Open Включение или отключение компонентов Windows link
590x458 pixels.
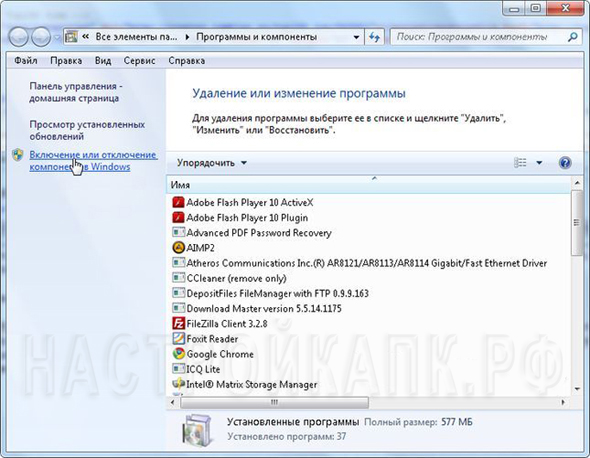[x=93, y=161]
